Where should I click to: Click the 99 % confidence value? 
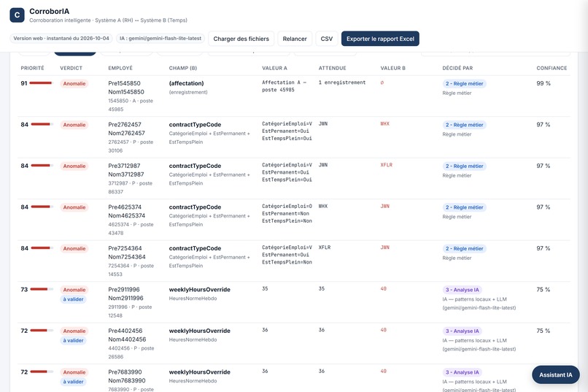(543, 83)
